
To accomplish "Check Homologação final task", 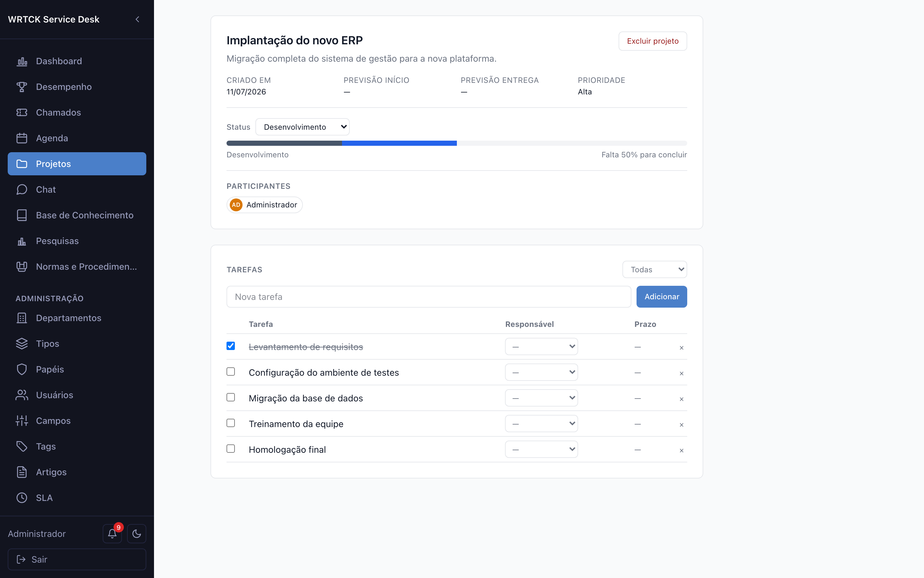I will point(231,448).
